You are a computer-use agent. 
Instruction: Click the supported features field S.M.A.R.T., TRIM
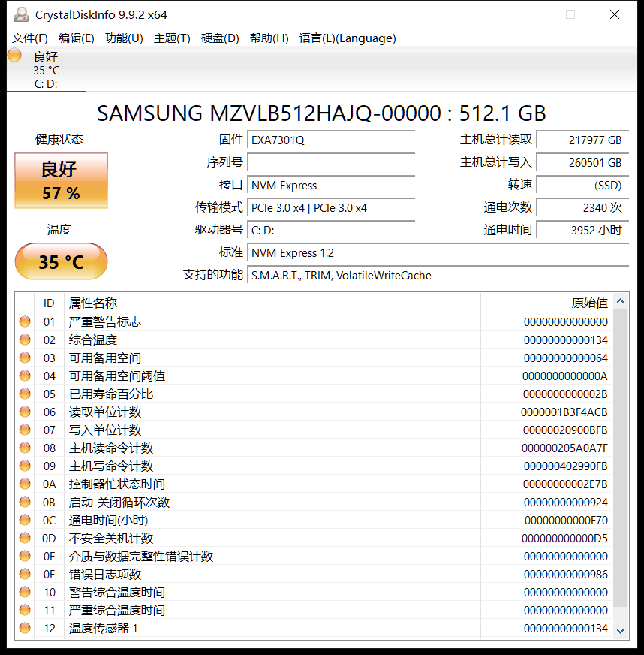438,275
